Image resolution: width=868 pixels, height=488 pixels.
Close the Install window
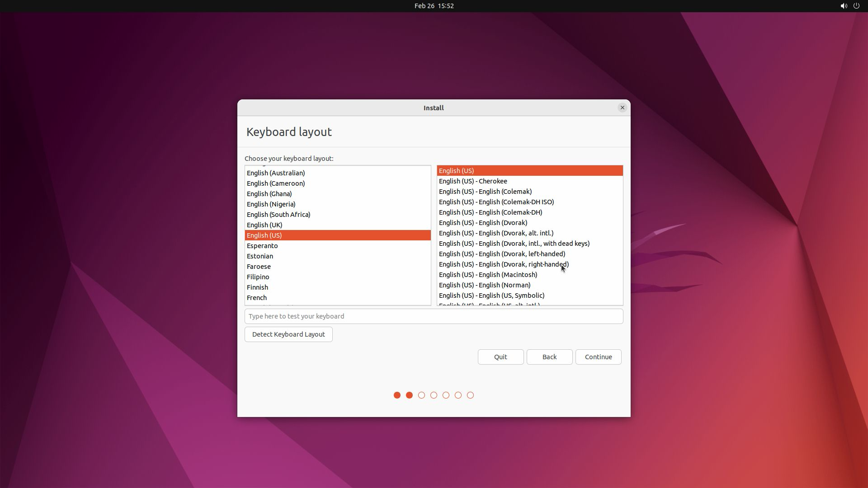[622, 108]
